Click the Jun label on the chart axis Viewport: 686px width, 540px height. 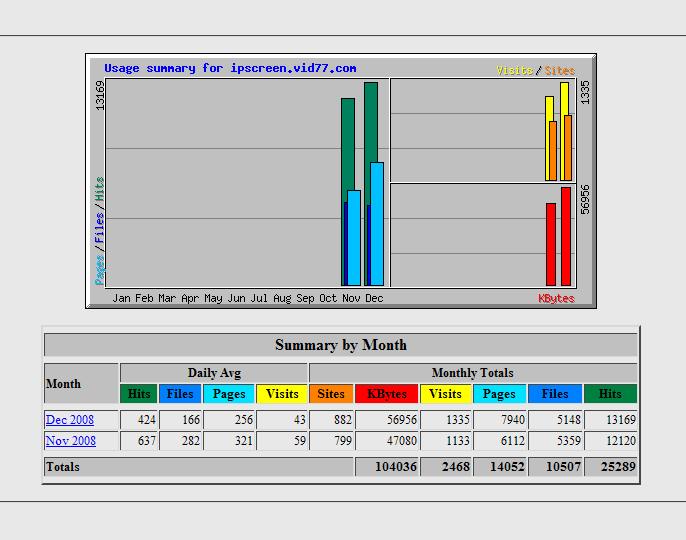tap(237, 298)
